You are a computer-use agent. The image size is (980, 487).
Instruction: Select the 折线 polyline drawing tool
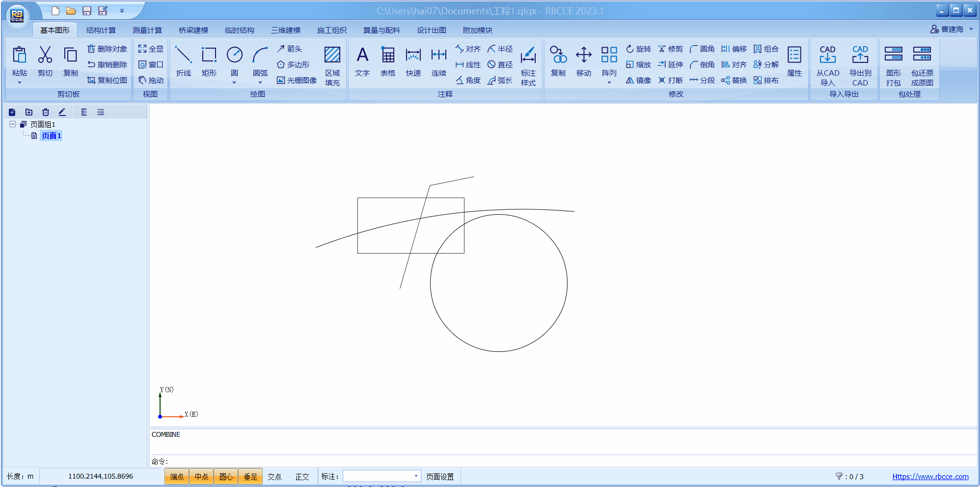coord(183,61)
